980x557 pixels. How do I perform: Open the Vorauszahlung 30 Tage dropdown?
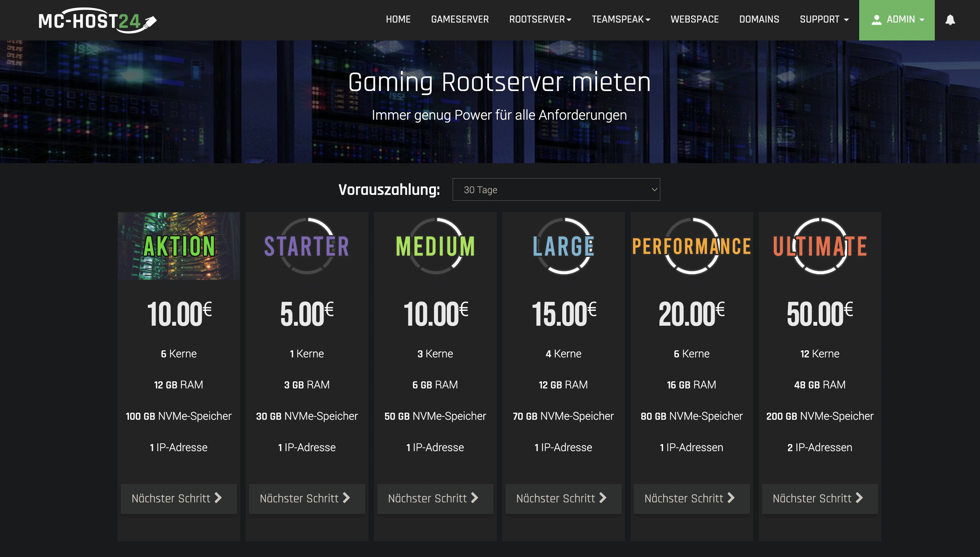(556, 189)
